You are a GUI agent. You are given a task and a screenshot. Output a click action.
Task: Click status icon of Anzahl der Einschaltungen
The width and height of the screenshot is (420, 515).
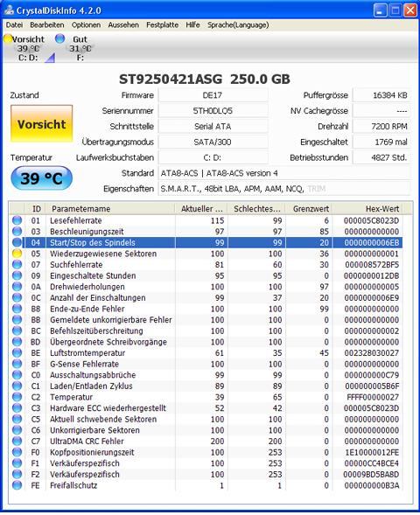[17, 297]
